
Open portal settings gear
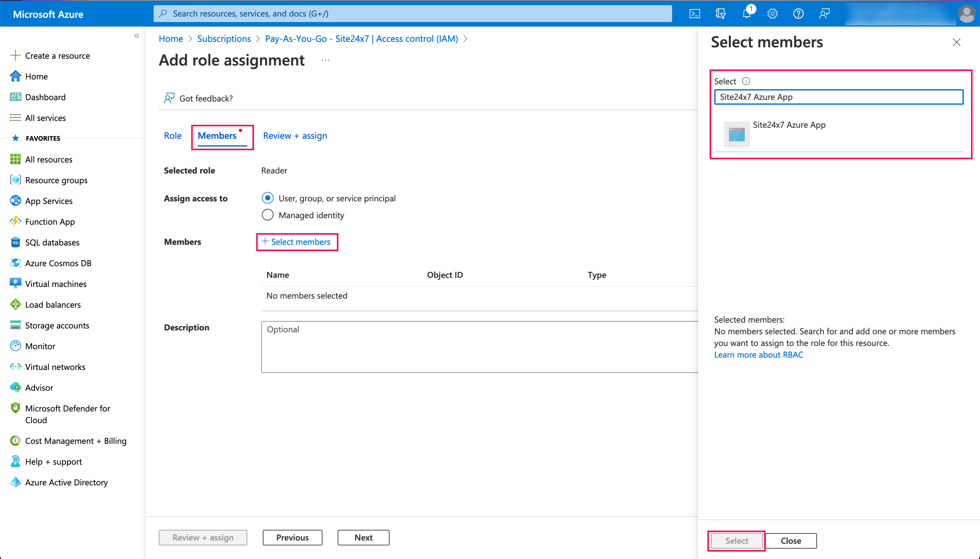pyautogui.click(x=772, y=13)
